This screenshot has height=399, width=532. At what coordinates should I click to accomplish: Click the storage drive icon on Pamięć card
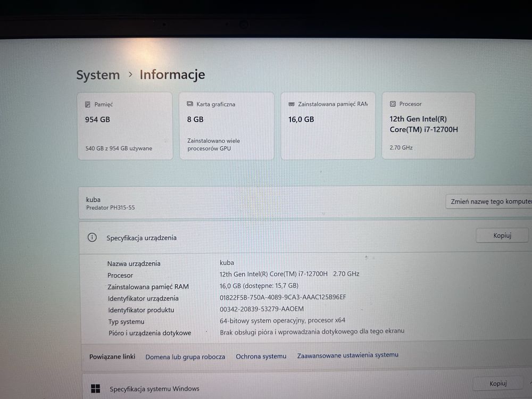tap(88, 104)
